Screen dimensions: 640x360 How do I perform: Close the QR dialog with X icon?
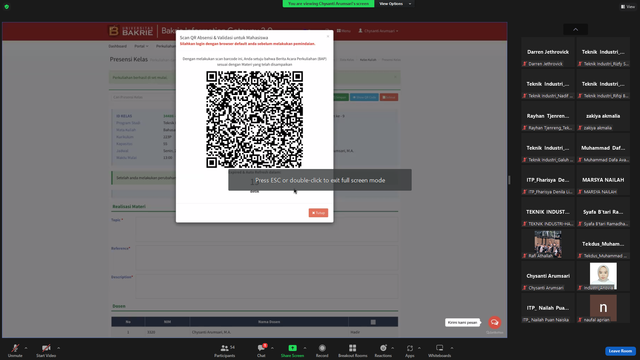coord(328,37)
